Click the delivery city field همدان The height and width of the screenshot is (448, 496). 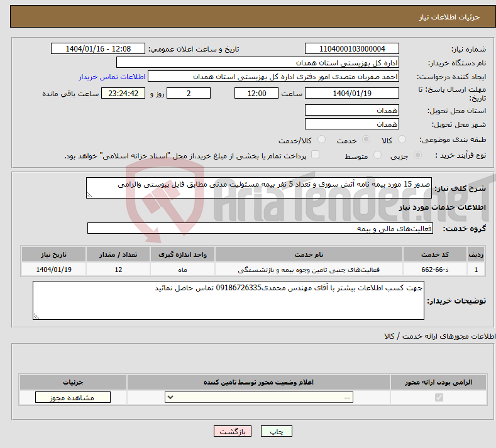pos(352,124)
